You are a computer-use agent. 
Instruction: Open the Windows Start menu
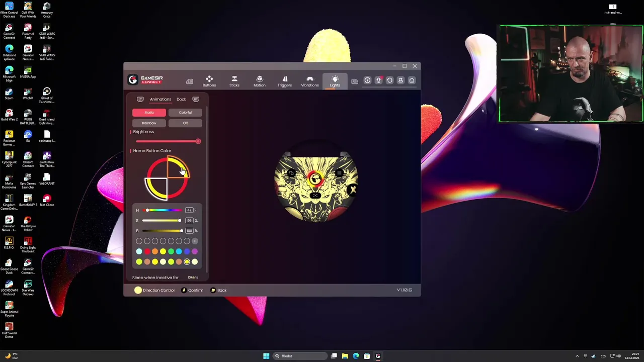266,356
